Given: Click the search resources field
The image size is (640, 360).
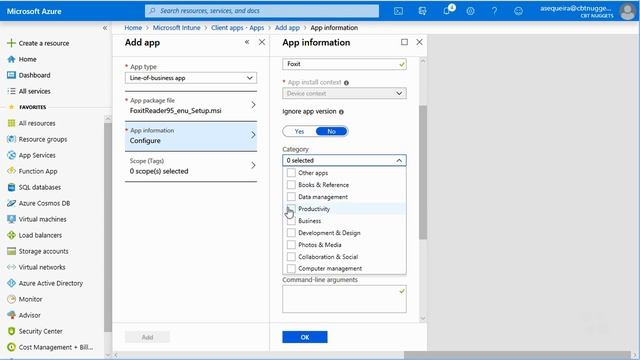Looking at the screenshot, I should (262, 11).
